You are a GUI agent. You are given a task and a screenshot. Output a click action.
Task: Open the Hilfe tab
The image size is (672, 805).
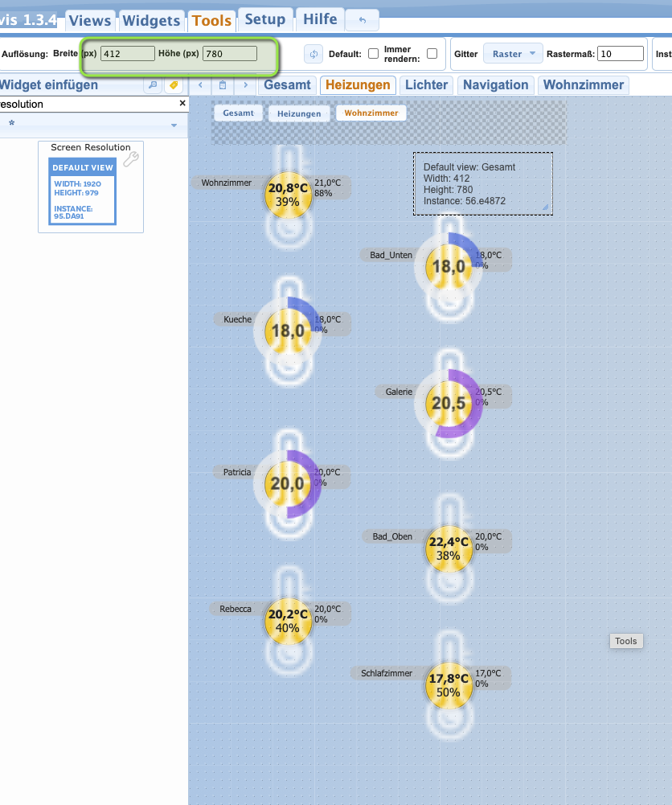coord(320,19)
